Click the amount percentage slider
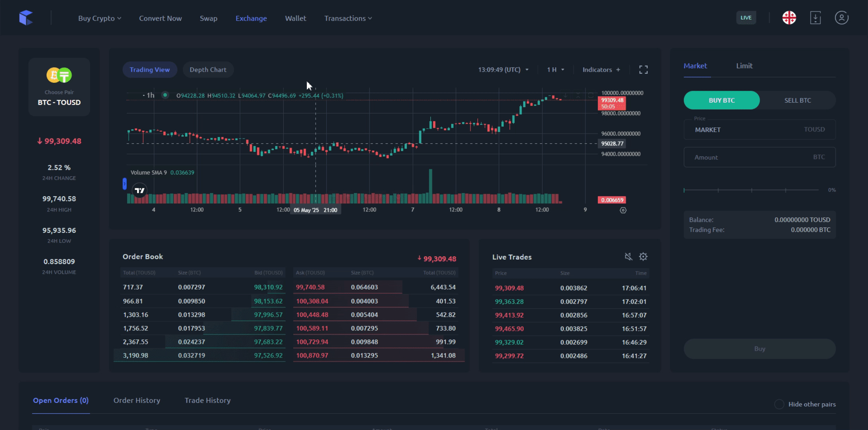The width and height of the screenshot is (868, 430). pos(751,190)
